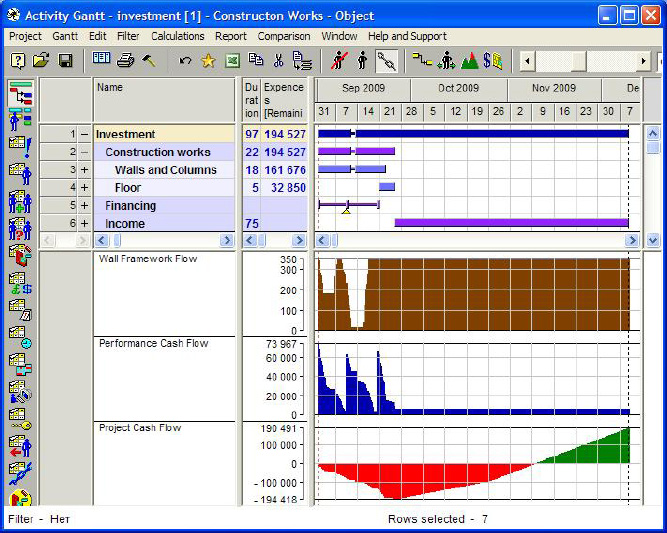Screen dimensions: 667x533
Task: Open the Report menu
Action: tap(231, 37)
